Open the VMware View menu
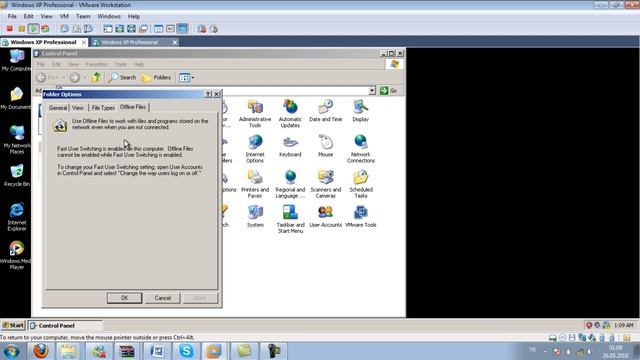The width and height of the screenshot is (640, 360). [46, 16]
